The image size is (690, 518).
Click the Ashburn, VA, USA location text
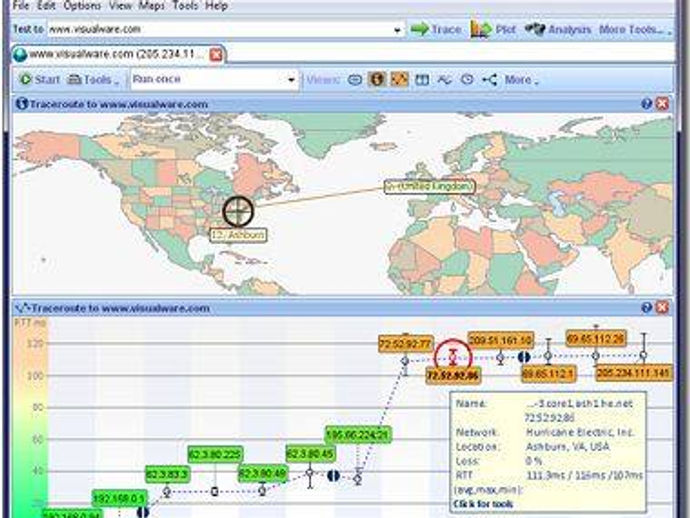click(568, 447)
